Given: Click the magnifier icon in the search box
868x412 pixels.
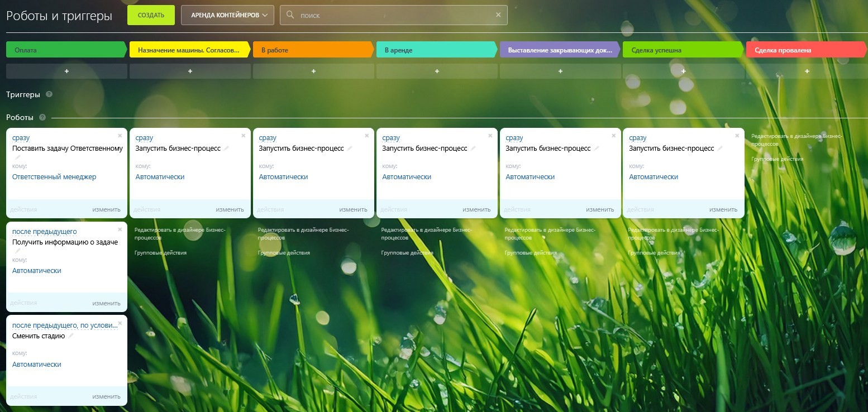Looking at the screenshot, I should pyautogui.click(x=290, y=15).
